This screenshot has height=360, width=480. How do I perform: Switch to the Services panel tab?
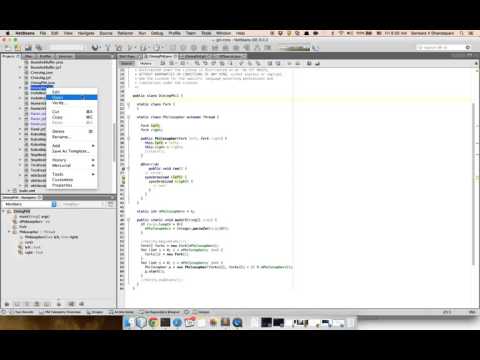tap(66, 56)
